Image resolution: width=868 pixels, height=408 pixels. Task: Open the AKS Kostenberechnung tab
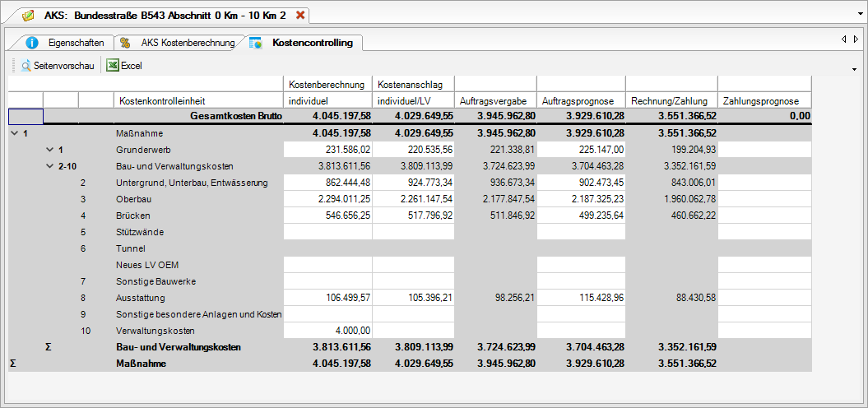click(188, 43)
